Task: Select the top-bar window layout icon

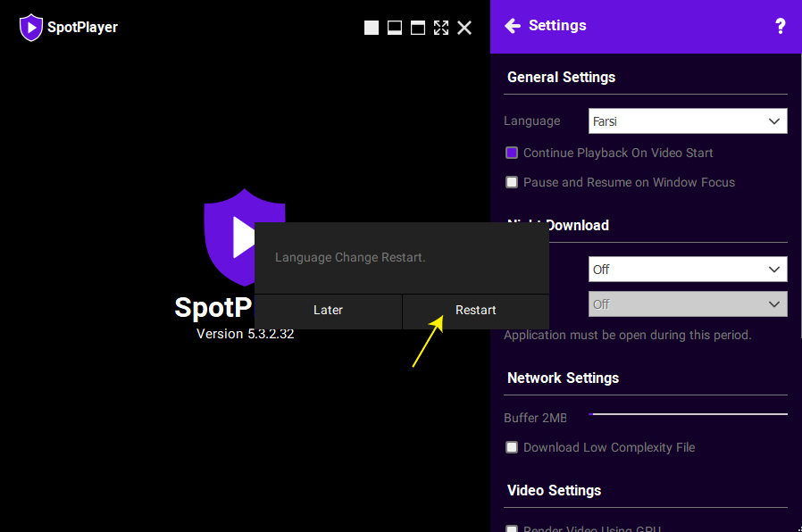Action: tap(418, 28)
